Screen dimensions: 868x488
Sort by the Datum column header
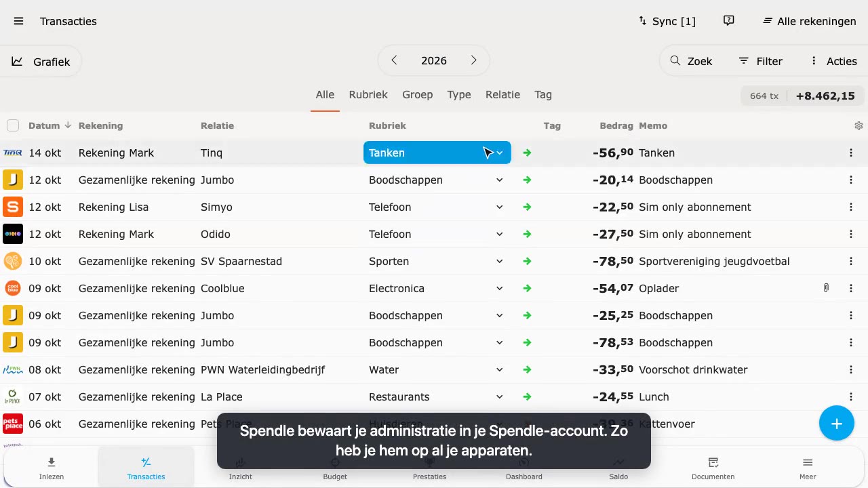(50, 125)
